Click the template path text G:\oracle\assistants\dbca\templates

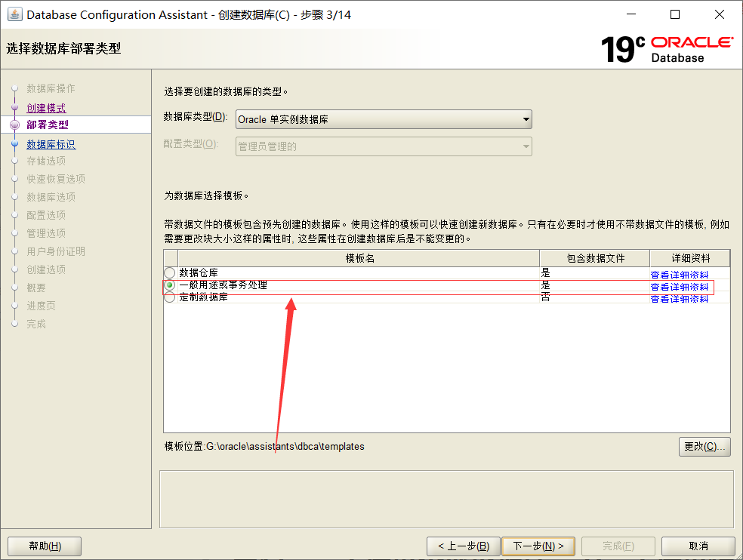285,446
